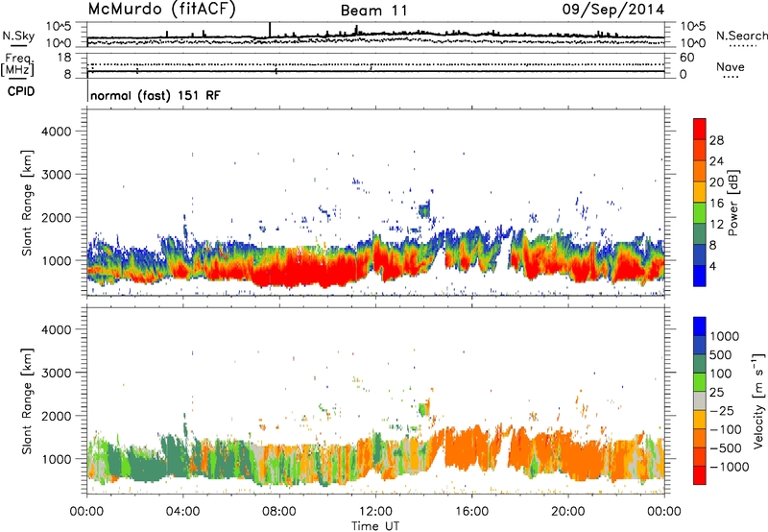768x532 pixels.
Task: Click the tall noise spike near 07:30
Action: click(x=270, y=30)
